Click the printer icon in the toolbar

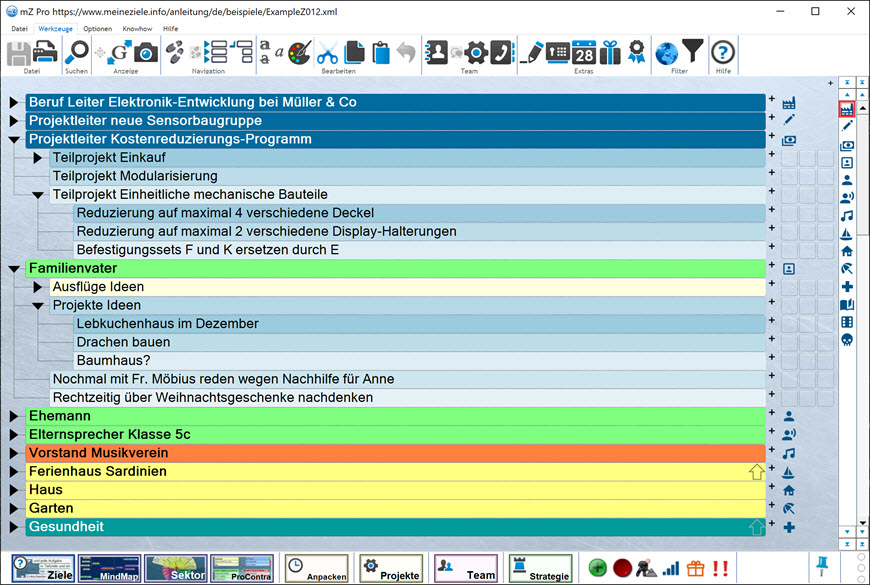click(46, 53)
